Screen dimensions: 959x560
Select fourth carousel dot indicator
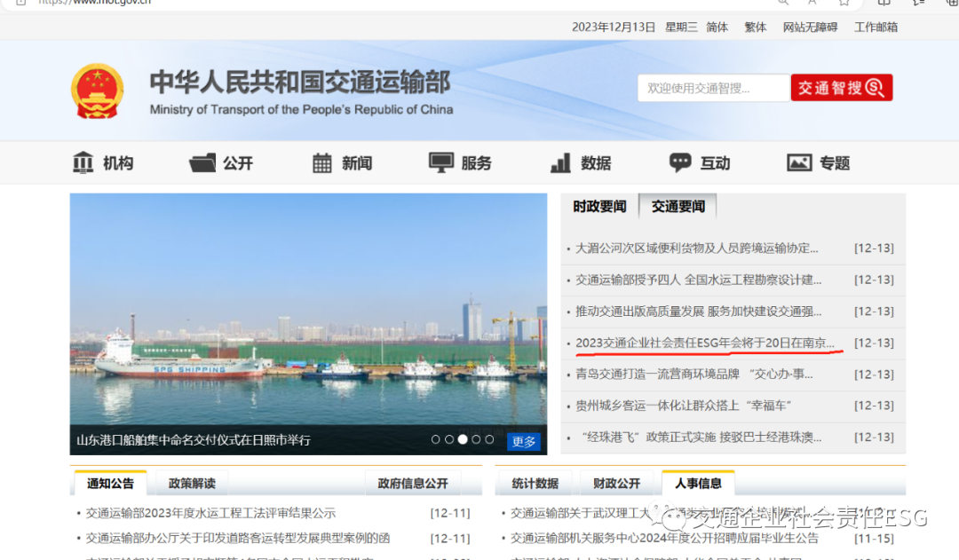point(476,439)
